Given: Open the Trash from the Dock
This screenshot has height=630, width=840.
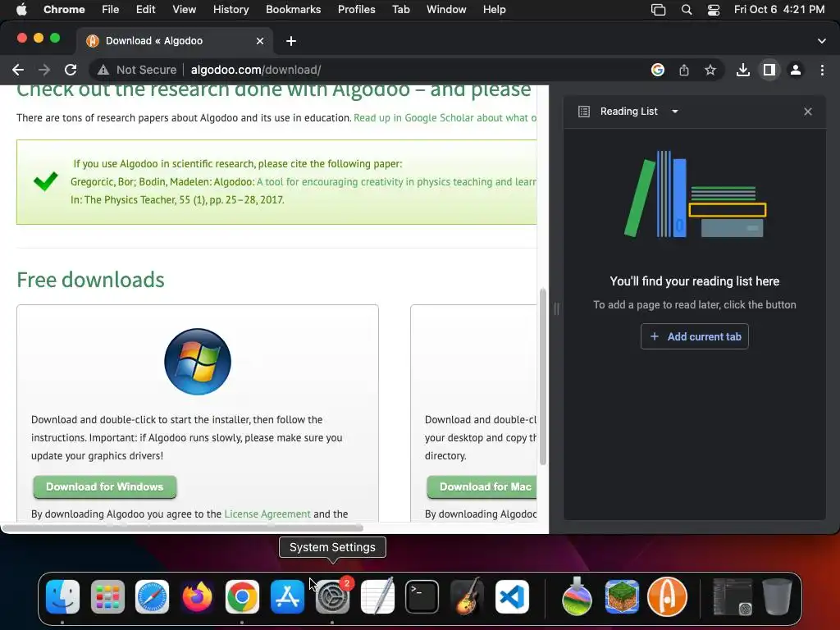Looking at the screenshot, I should click(x=778, y=596).
